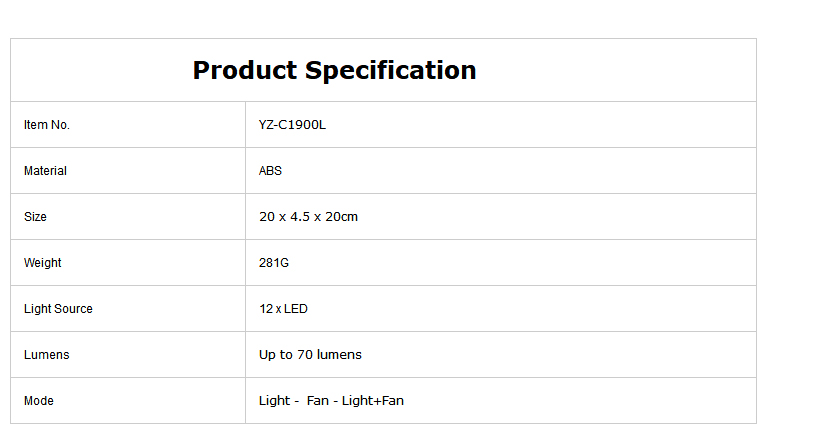
Task: Click the word Product in the title
Action: [x=245, y=70]
